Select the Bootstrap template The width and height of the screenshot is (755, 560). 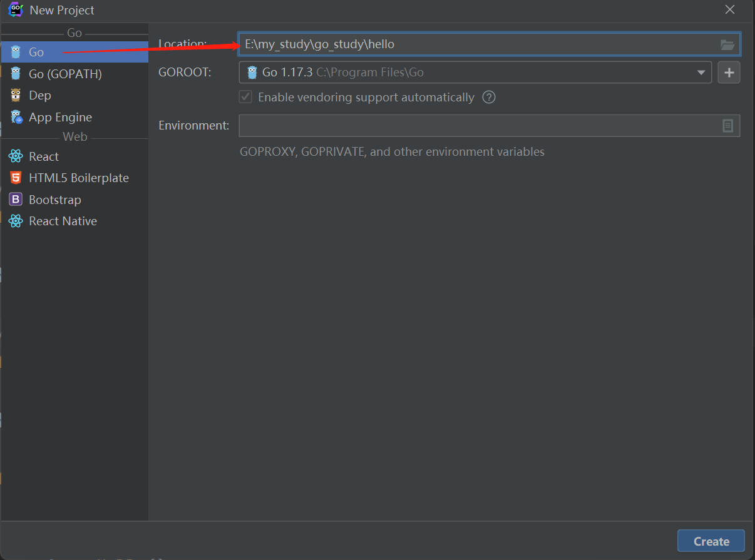pos(74,200)
